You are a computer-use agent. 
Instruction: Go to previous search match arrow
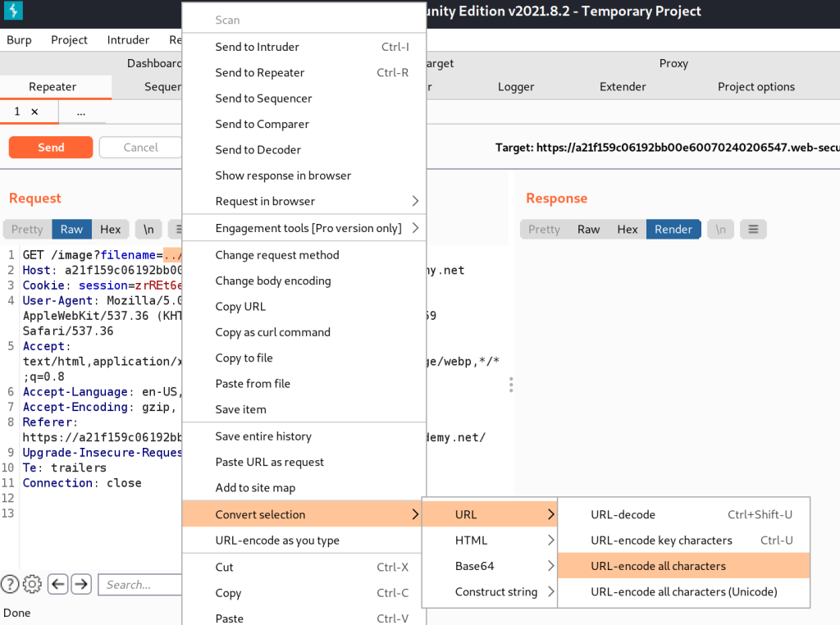(57, 584)
